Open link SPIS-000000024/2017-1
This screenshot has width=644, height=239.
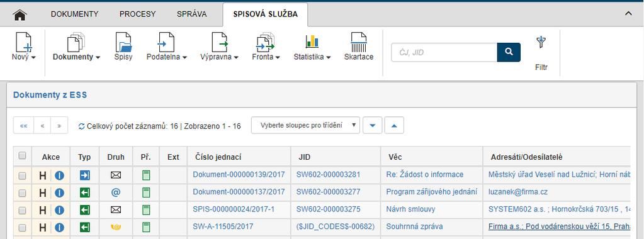tap(234, 209)
